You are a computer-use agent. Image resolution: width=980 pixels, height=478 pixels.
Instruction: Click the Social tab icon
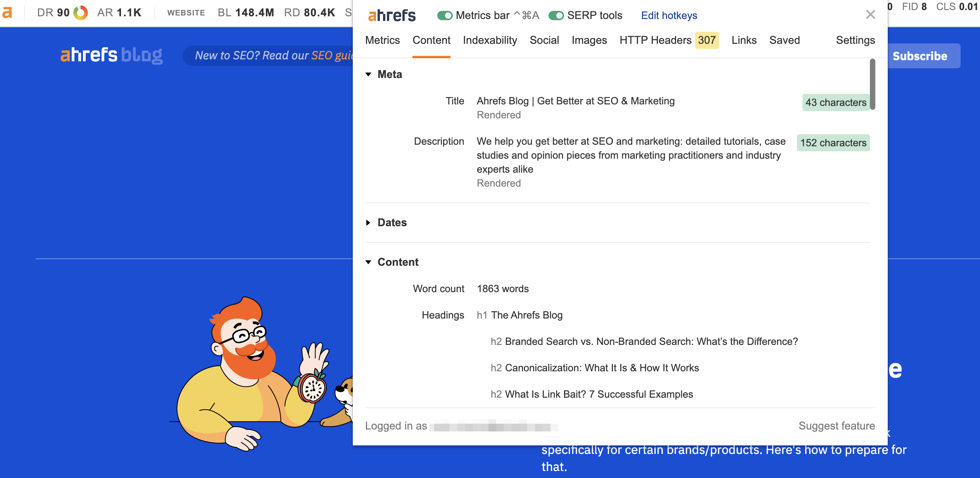click(544, 40)
